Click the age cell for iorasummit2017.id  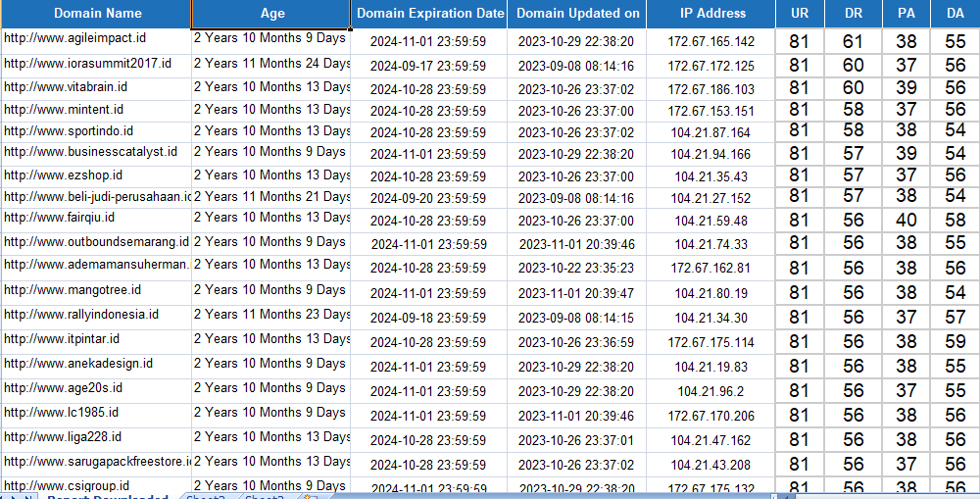pos(271,64)
